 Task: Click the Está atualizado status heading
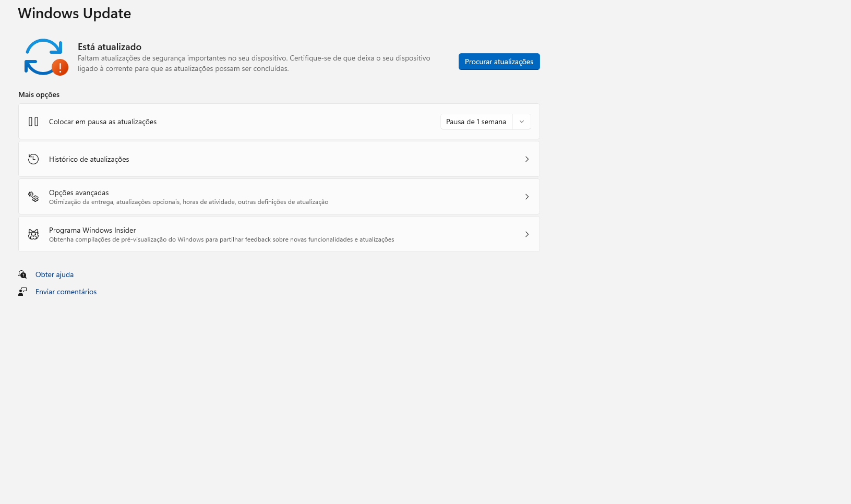(x=110, y=47)
